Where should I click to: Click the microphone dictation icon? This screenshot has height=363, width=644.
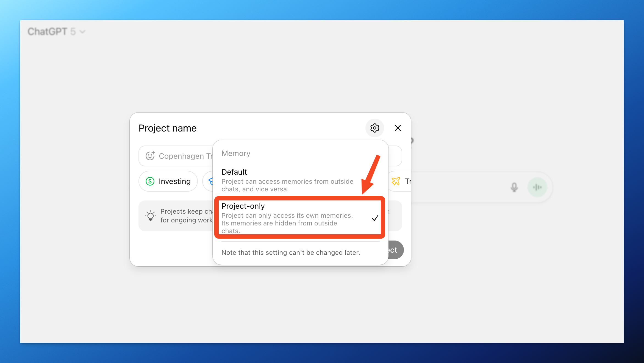click(514, 187)
